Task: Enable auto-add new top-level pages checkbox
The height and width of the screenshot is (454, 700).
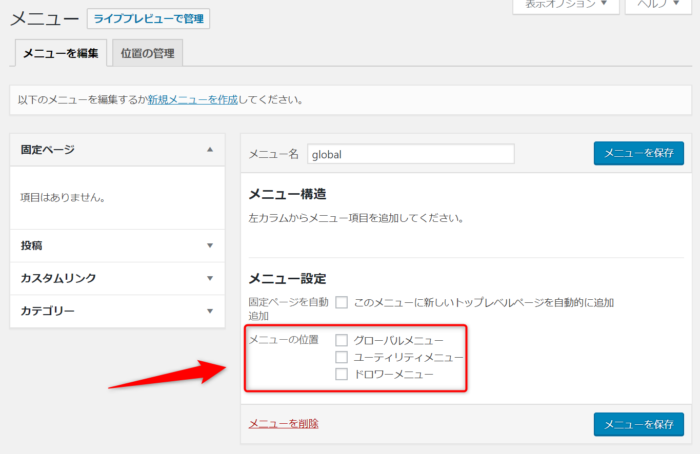Action: pos(341,302)
